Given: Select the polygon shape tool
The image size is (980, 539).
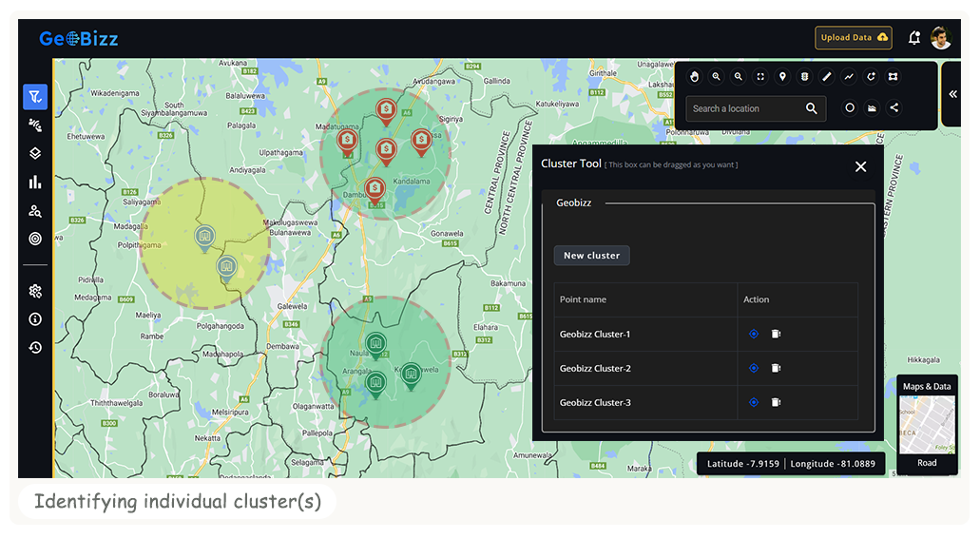Looking at the screenshot, I should (894, 76).
